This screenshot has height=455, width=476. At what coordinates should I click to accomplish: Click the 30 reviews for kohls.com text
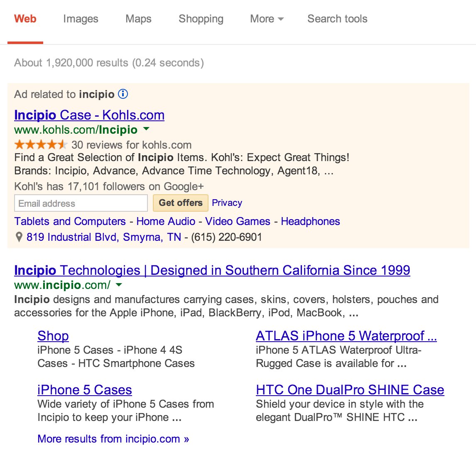[131, 145]
